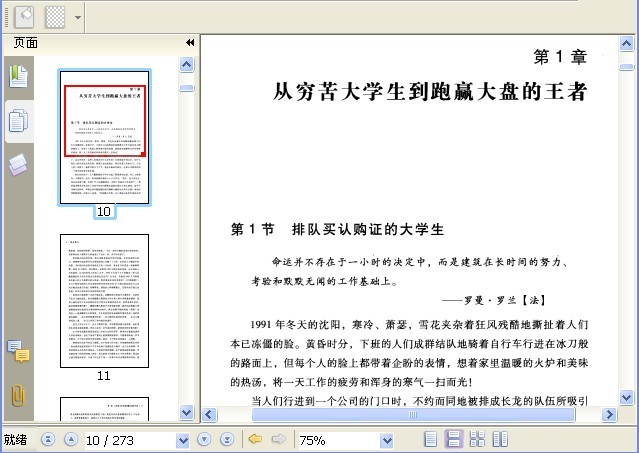
Task: Open the 75% zoom dropdown
Action: coord(387,440)
